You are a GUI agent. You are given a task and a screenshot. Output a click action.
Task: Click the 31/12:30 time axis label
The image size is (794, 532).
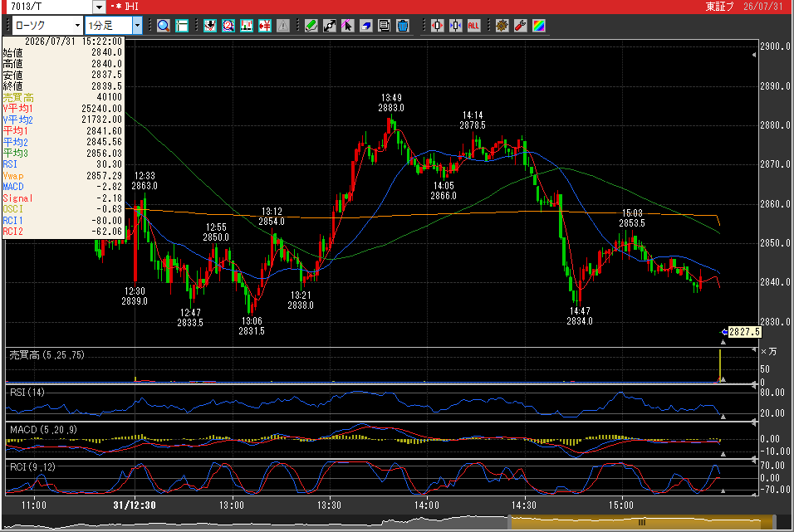pos(135,505)
